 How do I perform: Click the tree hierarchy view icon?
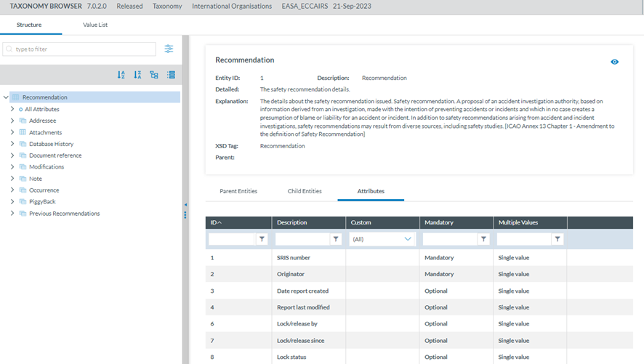click(154, 75)
